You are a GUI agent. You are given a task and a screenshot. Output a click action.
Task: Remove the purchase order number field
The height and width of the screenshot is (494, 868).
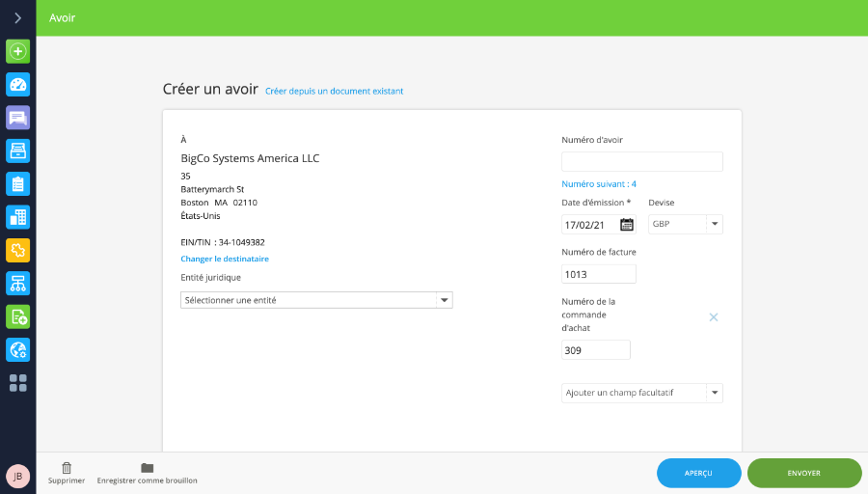tap(714, 317)
